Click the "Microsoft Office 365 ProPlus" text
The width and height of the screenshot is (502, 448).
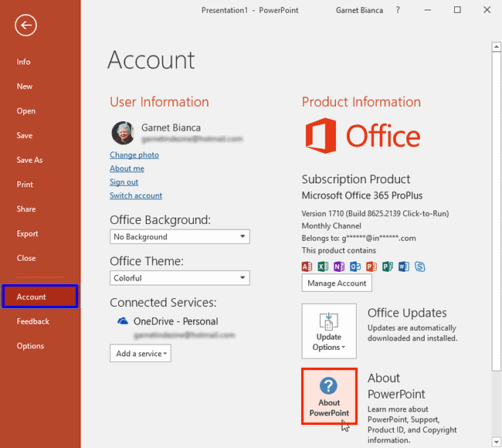(x=361, y=195)
